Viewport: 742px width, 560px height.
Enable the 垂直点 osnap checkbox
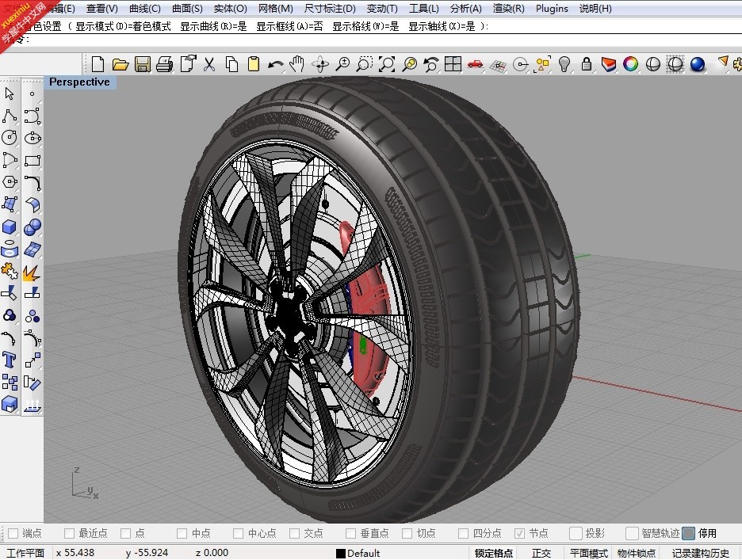coord(350,534)
